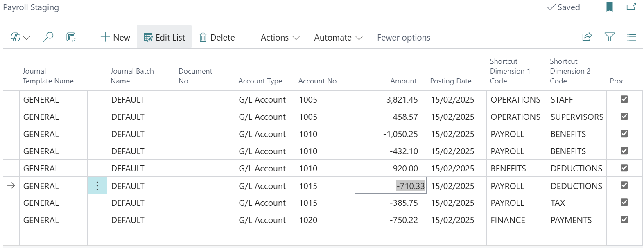Toggle Processed checkbox for 458.57 row
Screen dimensions: 644x248
[x=624, y=116]
